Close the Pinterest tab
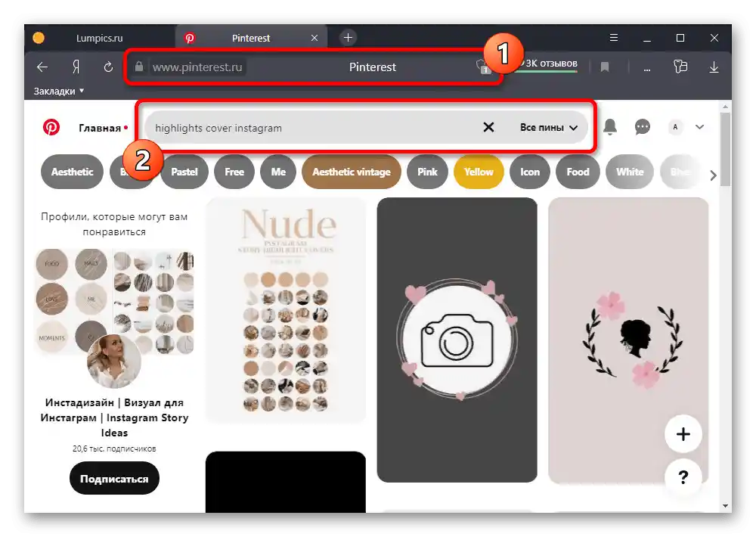 click(314, 38)
